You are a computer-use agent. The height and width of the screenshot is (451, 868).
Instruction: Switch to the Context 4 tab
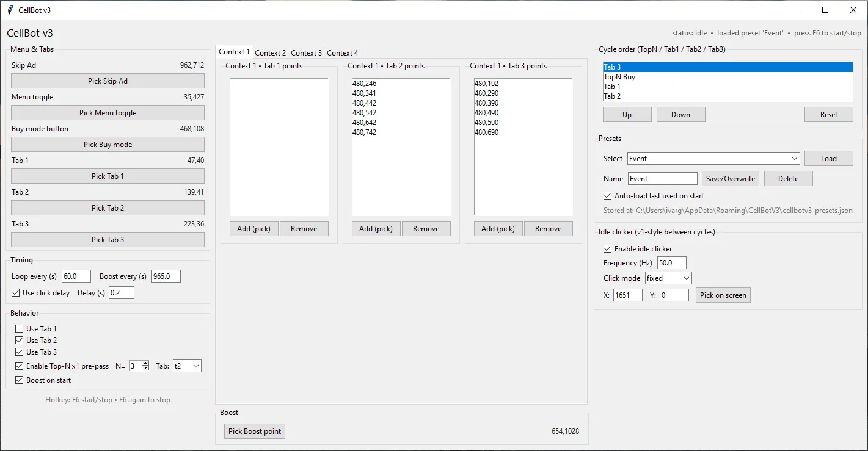(342, 52)
